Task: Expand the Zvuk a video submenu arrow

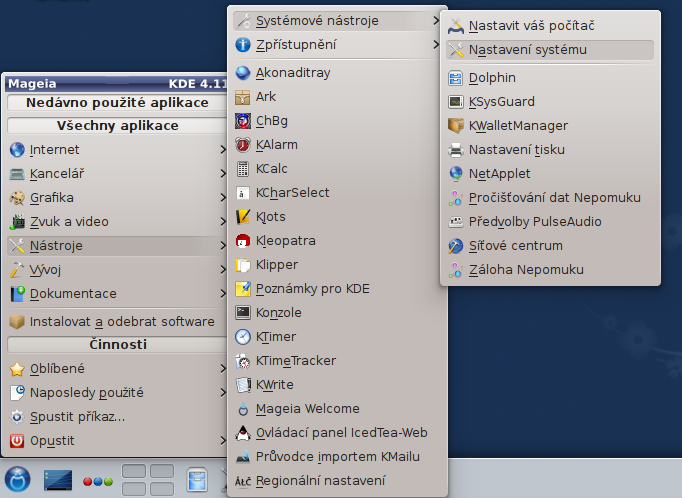Action: point(223,221)
